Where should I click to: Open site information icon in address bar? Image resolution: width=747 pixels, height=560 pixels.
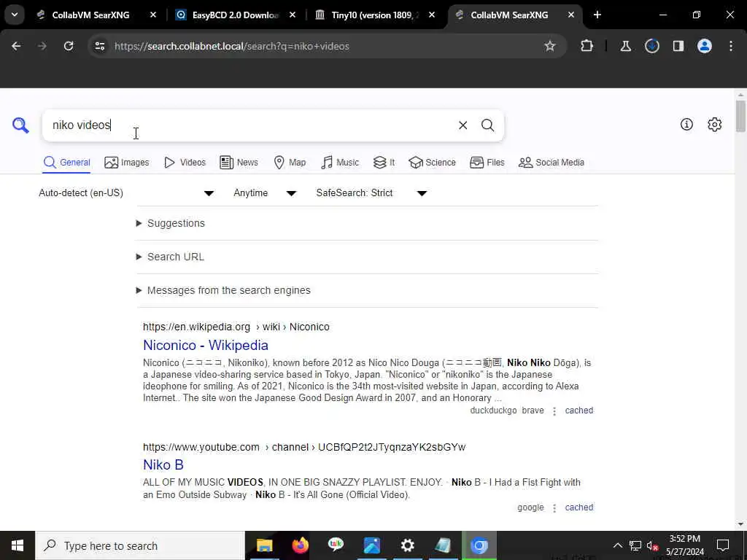point(99,46)
